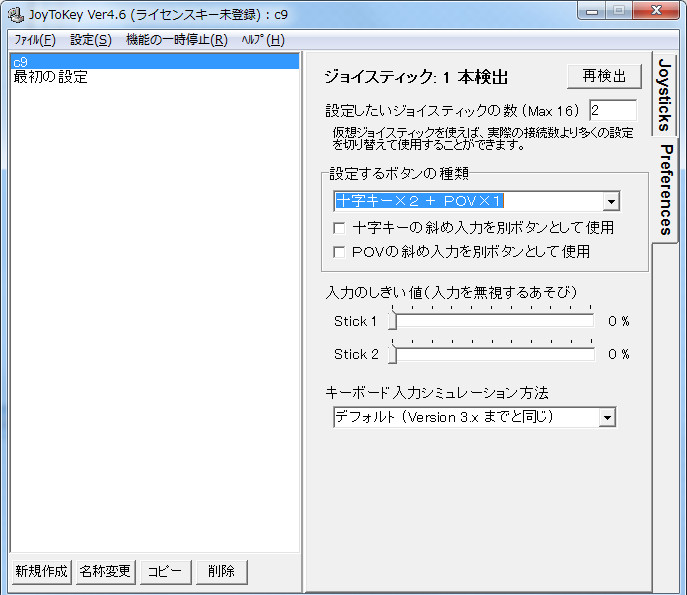Open the ヘルプ(H) menu
The image size is (687, 595).
pos(263,40)
